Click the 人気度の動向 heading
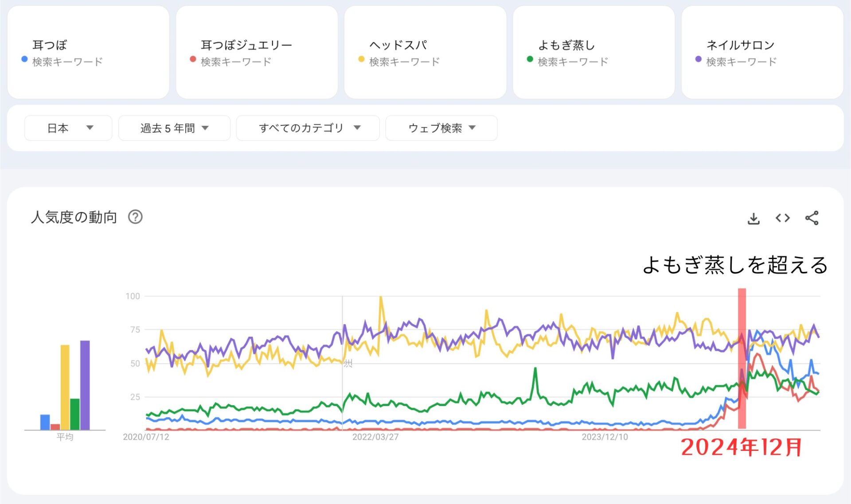The width and height of the screenshot is (851, 504). pyautogui.click(x=73, y=217)
